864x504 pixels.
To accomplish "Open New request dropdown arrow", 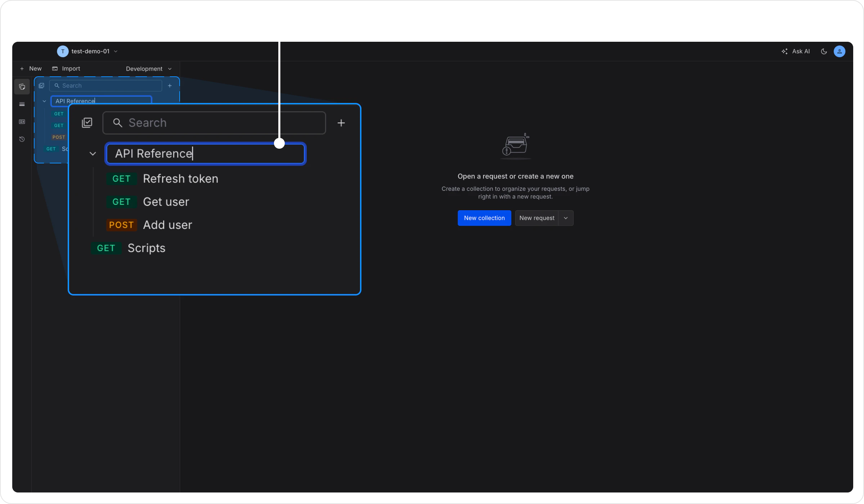I will 566,218.
